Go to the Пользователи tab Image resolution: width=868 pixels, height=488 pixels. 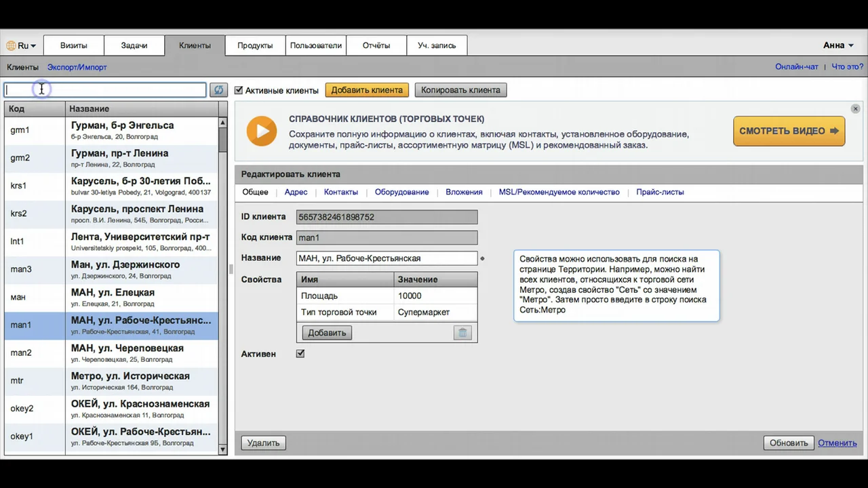click(315, 45)
